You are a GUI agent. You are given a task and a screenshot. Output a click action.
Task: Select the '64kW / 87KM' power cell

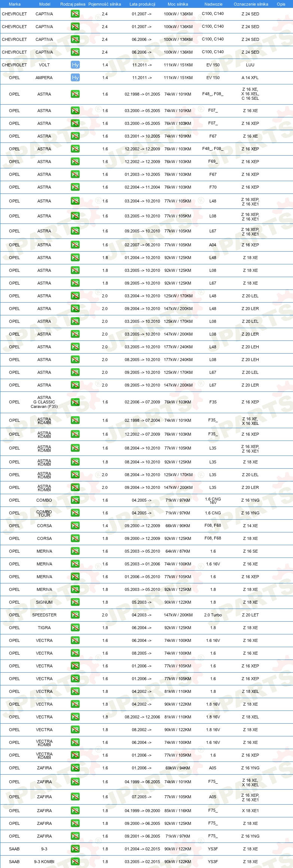click(x=178, y=551)
